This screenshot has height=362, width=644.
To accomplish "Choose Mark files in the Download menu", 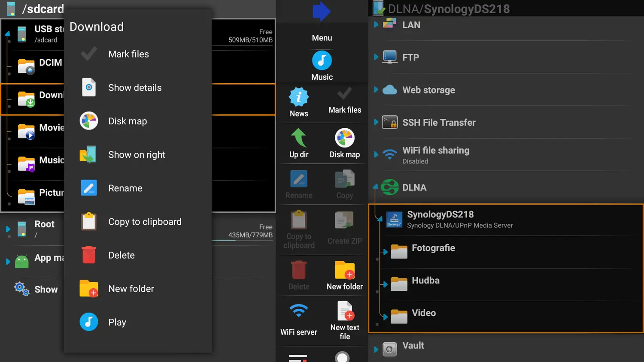I will pos(128,54).
